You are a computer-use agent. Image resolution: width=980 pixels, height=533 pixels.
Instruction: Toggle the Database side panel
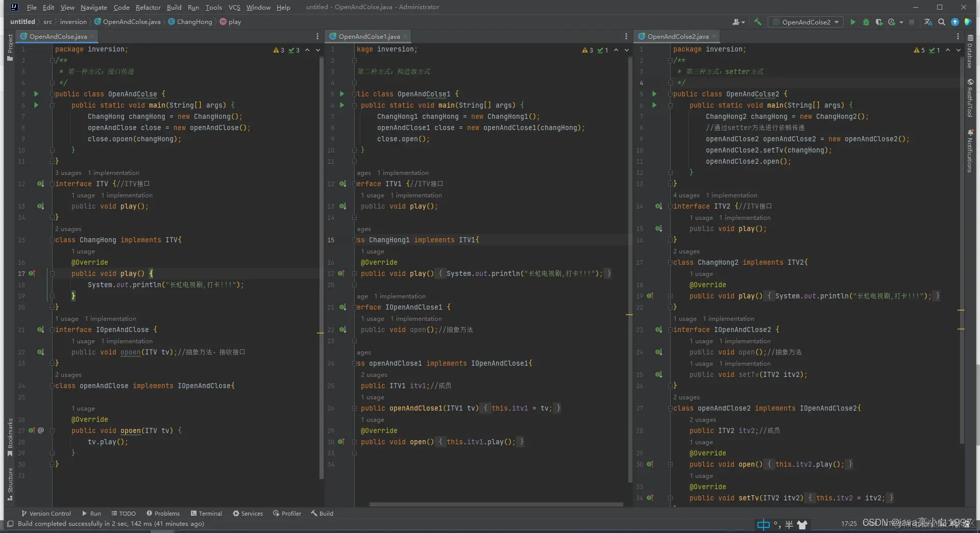[970, 52]
